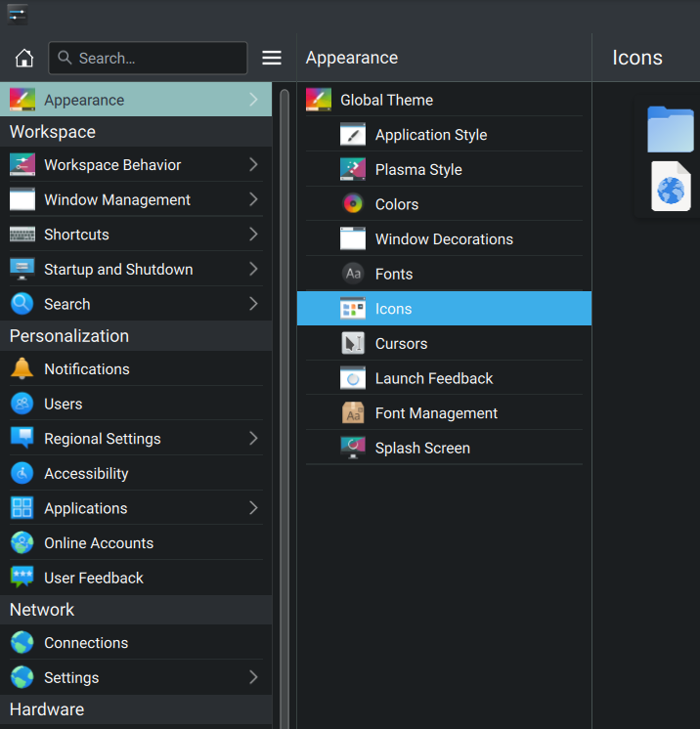Go to Cursors settings
The height and width of the screenshot is (729, 700).
[444, 343]
